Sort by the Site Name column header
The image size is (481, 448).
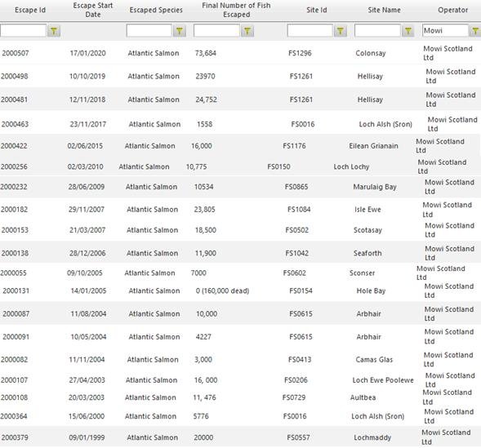click(384, 10)
